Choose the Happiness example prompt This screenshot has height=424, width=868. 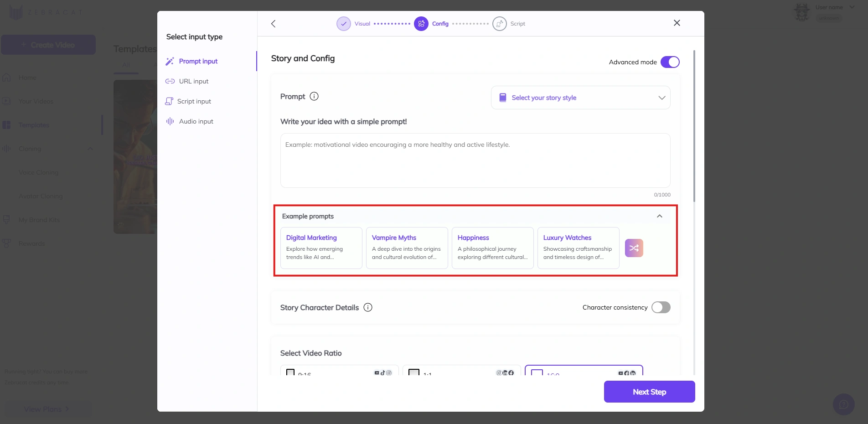493,248
